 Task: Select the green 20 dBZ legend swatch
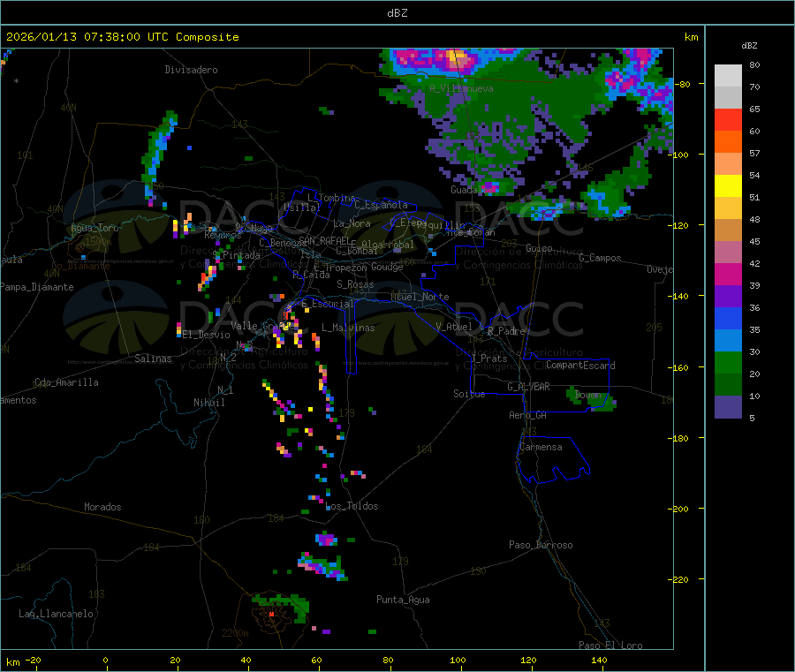click(728, 362)
